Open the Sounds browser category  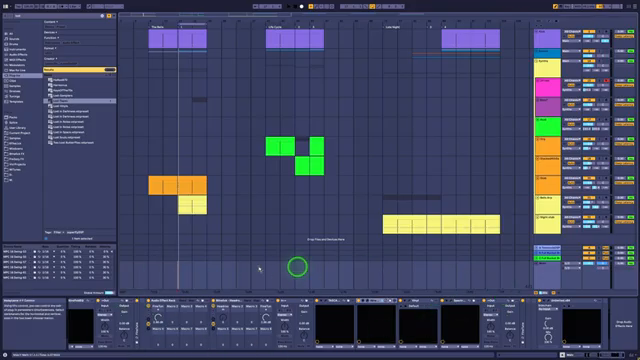pos(14,39)
